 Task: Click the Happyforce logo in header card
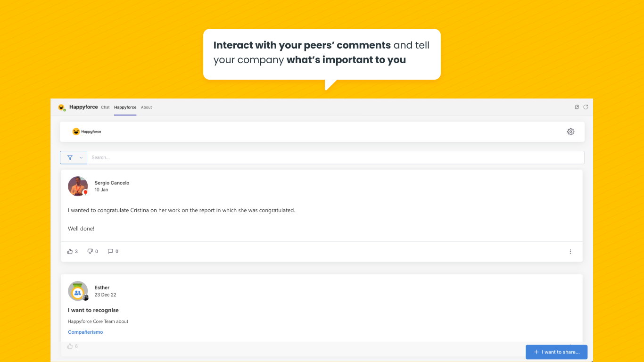pyautogui.click(x=87, y=132)
